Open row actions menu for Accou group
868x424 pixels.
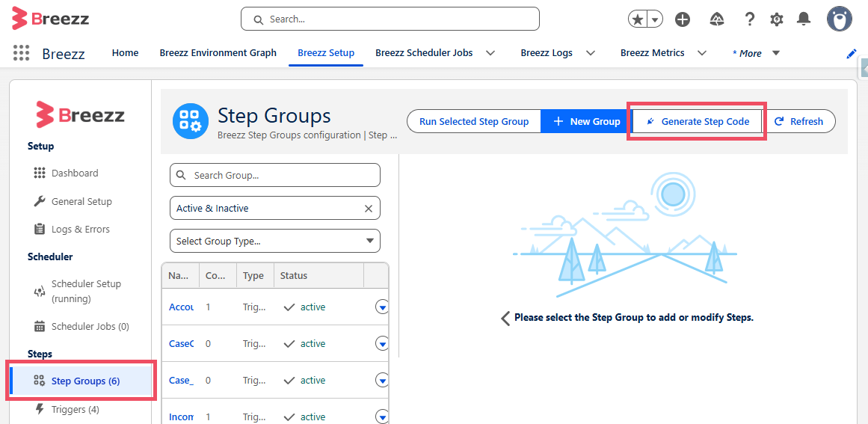click(x=382, y=307)
